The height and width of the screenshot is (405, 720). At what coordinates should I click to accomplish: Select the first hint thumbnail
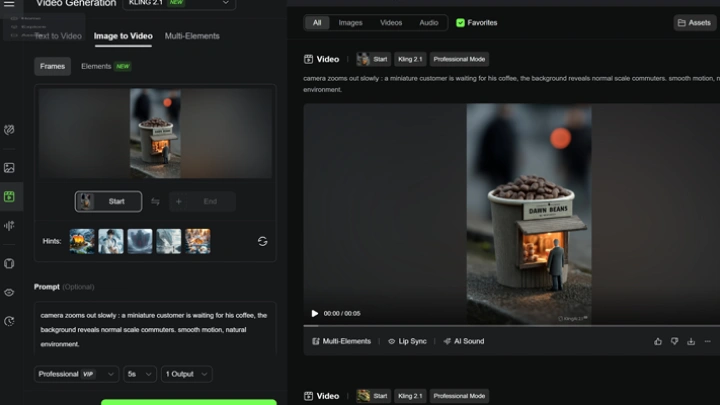click(82, 241)
